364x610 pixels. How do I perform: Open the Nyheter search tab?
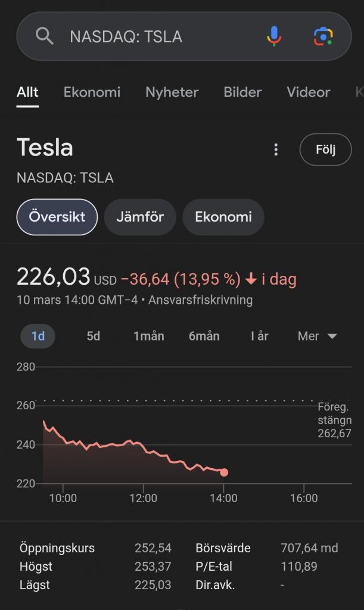pyautogui.click(x=172, y=92)
